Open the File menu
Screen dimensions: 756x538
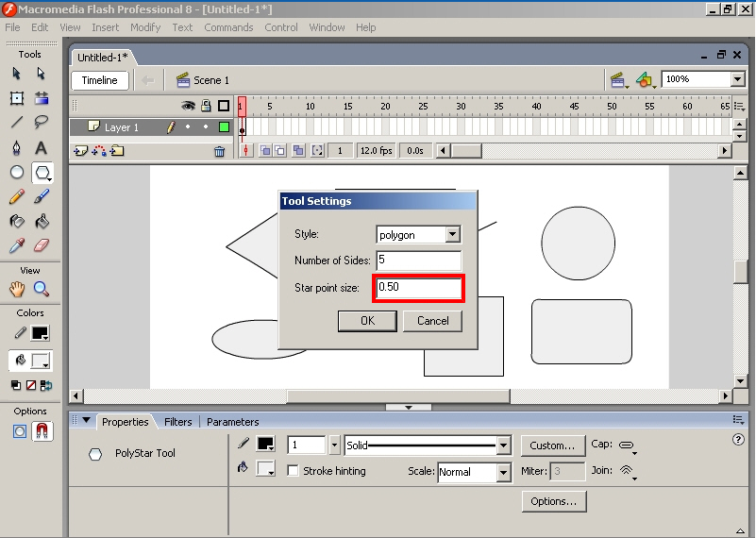tap(12, 27)
